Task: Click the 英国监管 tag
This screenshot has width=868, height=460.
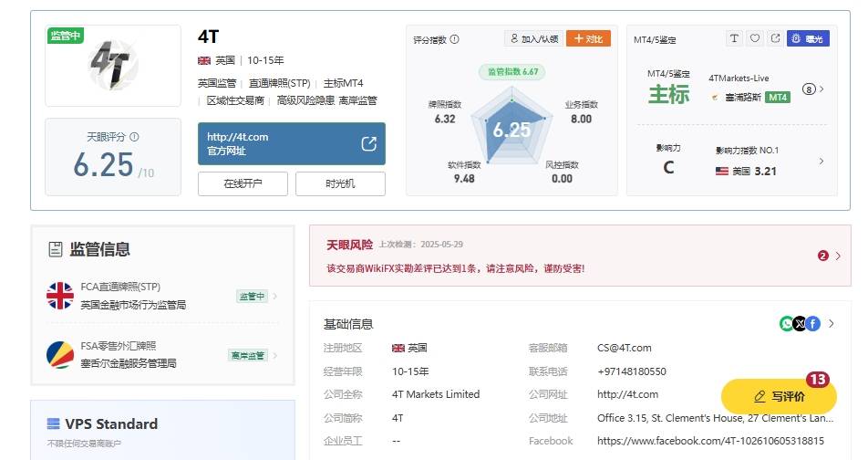Action: click(217, 83)
